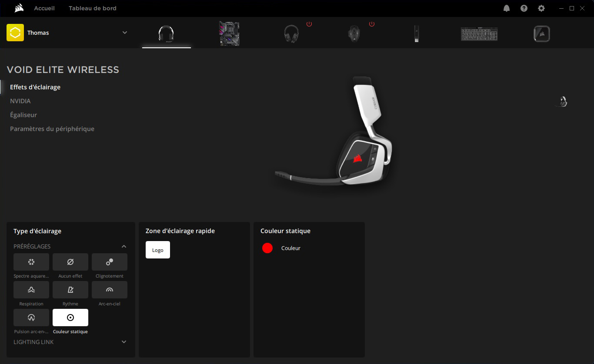Screen dimensions: 594x364
Task: Click the small headset thumbnail at right
Action: [x=562, y=101]
